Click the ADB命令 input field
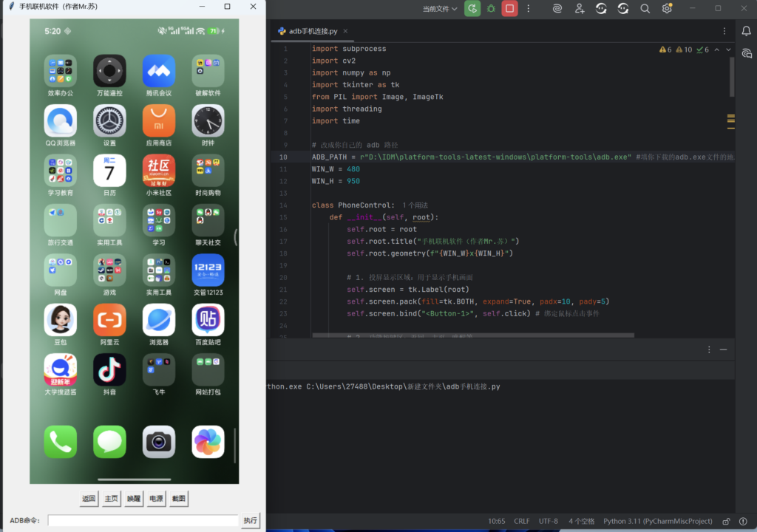The image size is (757, 532). [143, 520]
